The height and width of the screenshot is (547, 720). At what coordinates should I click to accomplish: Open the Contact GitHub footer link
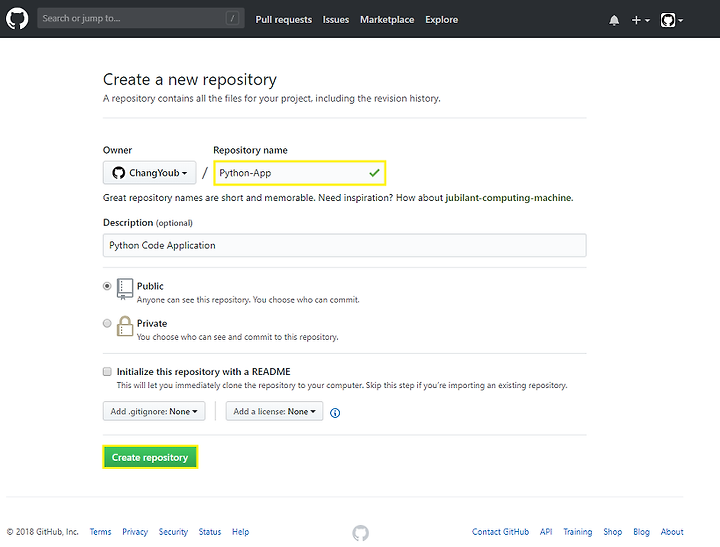pyautogui.click(x=501, y=532)
